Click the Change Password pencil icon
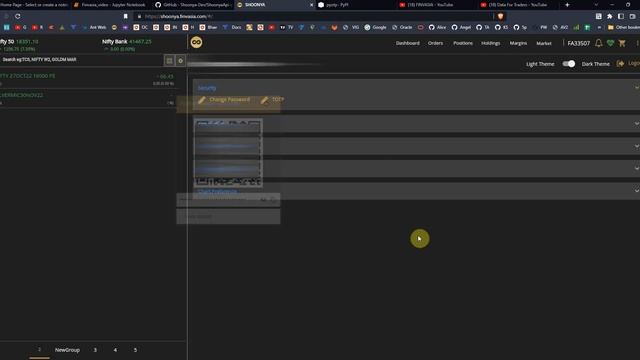Viewport: 640px width, 360px height. tap(202, 100)
